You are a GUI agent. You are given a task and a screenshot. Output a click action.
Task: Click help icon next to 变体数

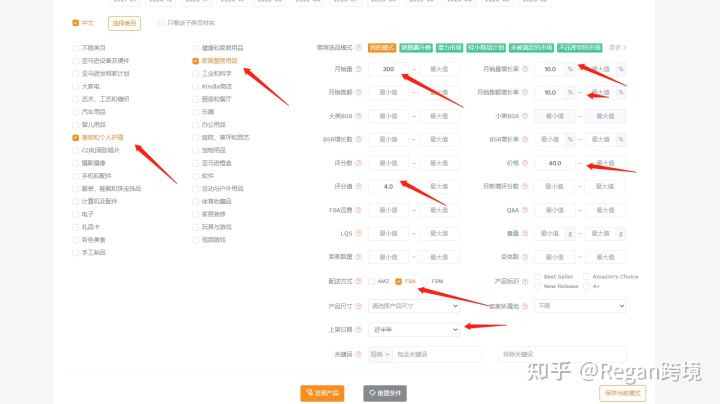click(x=525, y=257)
